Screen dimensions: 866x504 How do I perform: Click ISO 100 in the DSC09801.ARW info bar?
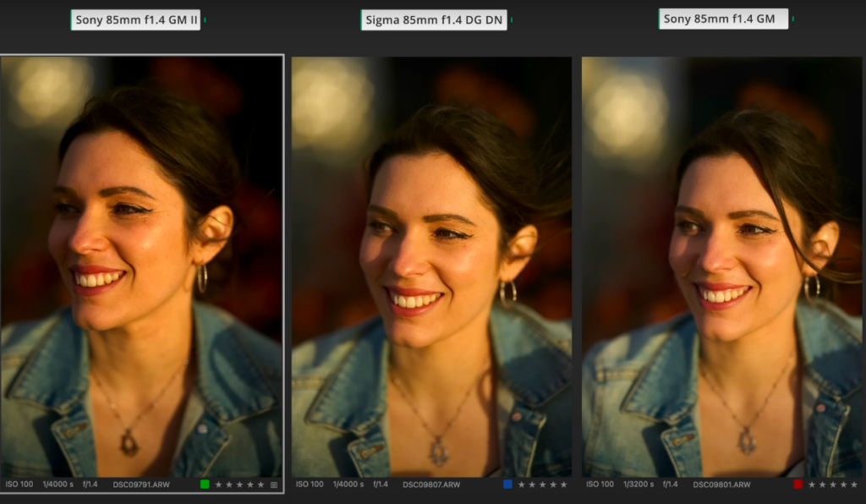pos(600,484)
